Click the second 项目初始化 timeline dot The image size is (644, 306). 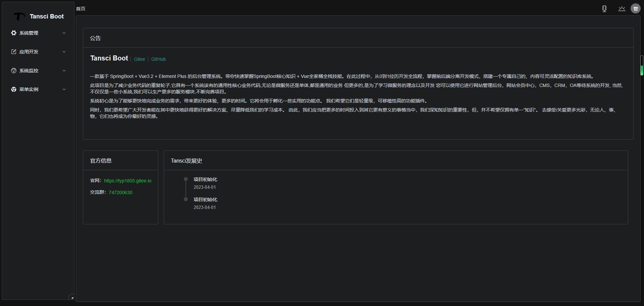pyautogui.click(x=186, y=199)
